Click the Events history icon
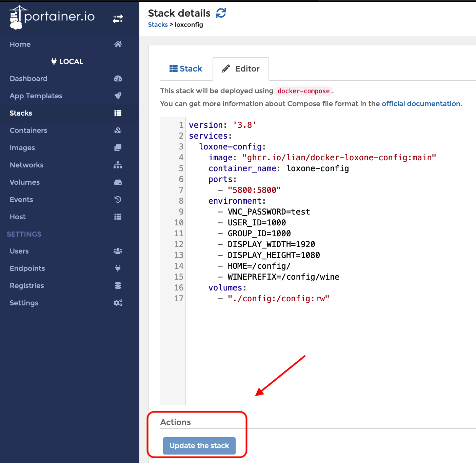476x463 pixels. (x=118, y=200)
